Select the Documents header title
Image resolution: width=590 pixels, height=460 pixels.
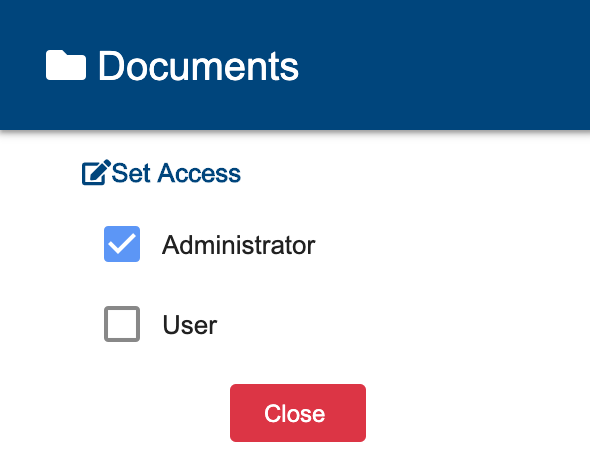(198, 66)
